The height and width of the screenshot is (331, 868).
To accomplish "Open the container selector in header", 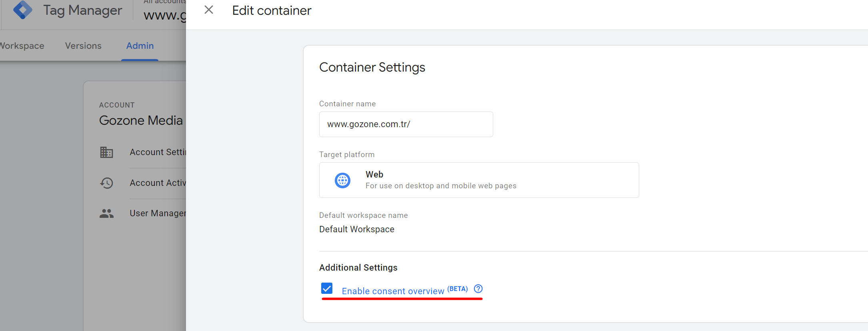I will 165,15.
